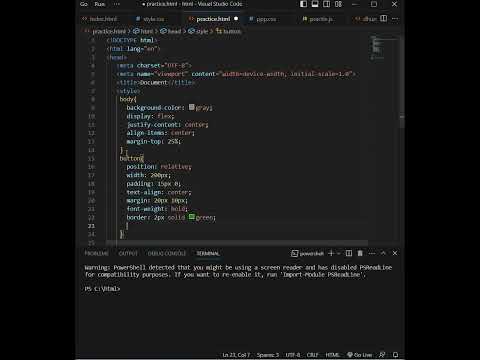The width and height of the screenshot is (480, 360).
Task: Expand the launch profile dropdown arrow
Action: pos(339,253)
